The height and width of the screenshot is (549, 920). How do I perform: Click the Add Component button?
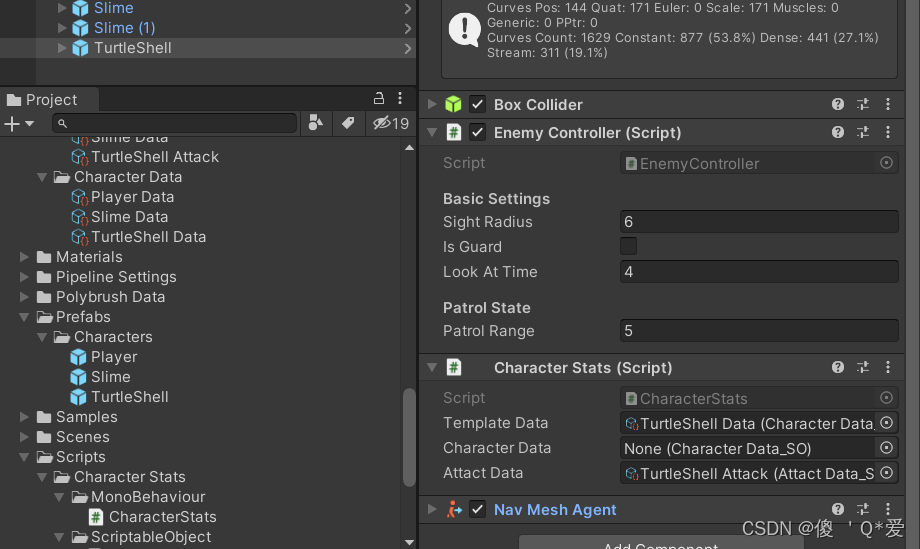coord(660,544)
